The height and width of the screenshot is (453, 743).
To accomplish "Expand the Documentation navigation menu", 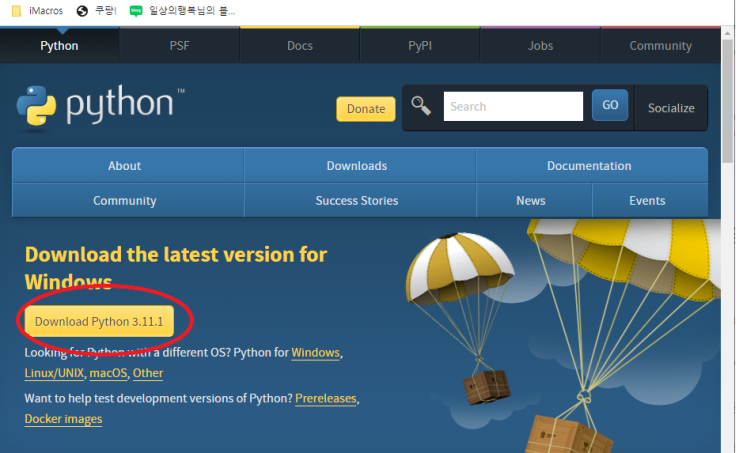I will (589, 166).
